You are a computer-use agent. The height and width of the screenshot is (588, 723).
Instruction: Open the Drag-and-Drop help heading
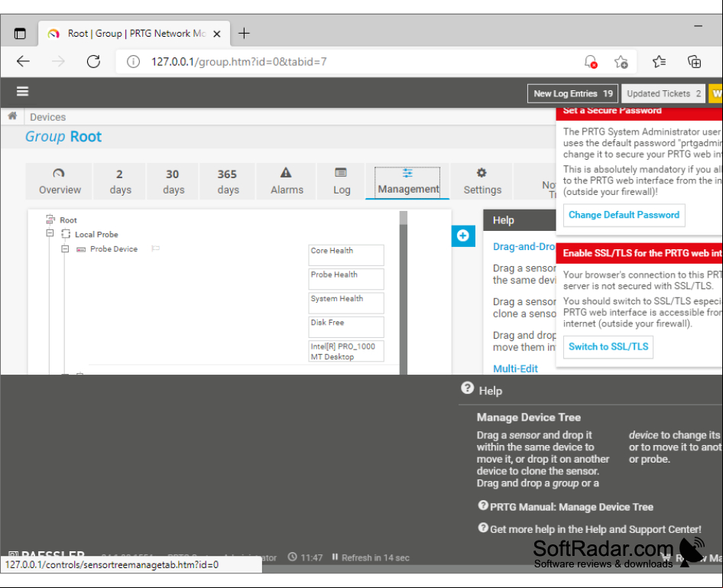(x=524, y=247)
